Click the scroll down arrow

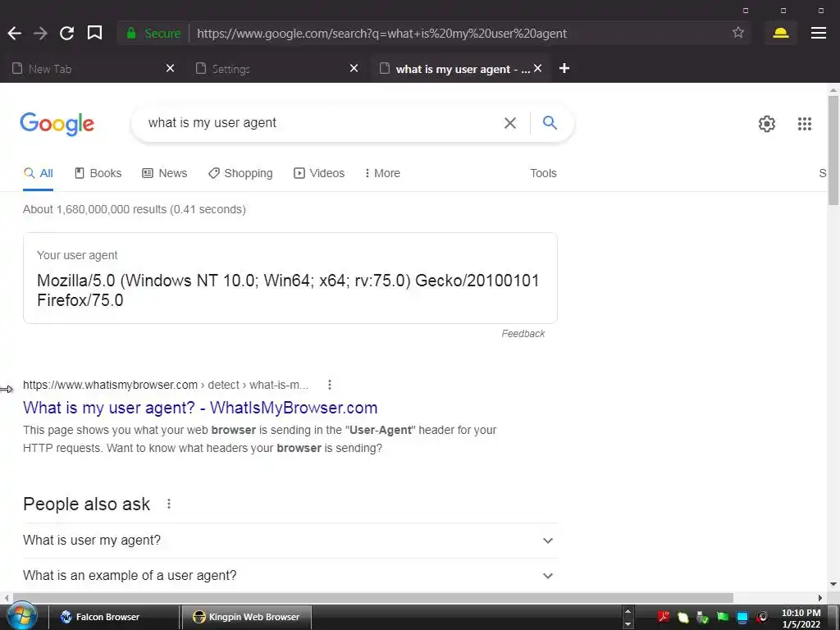click(833, 584)
